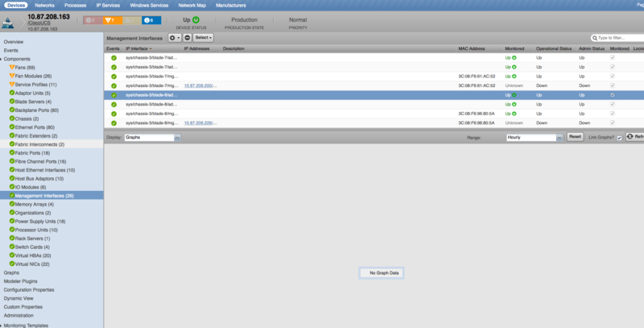
Task: Click the warning events count badge showing 7
Action: (113, 20)
